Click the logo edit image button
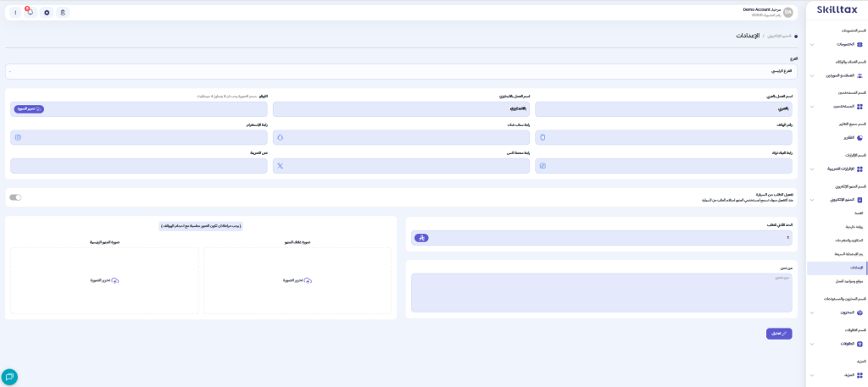 pyautogui.click(x=29, y=109)
